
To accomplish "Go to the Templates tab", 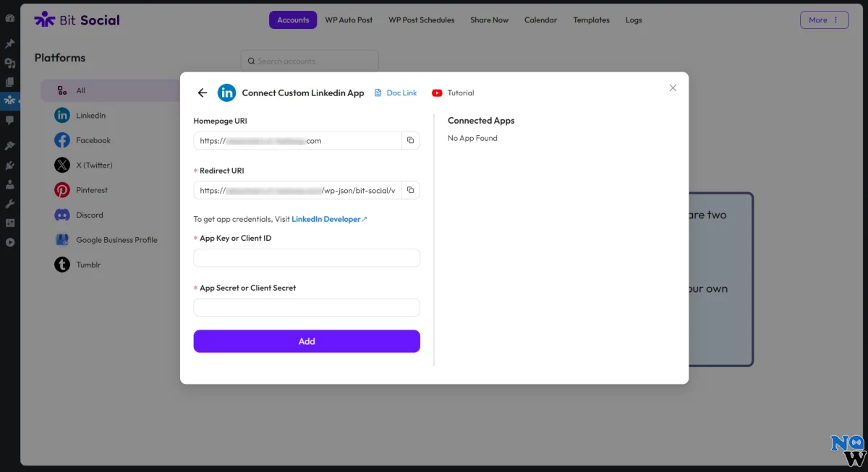I will pos(591,20).
